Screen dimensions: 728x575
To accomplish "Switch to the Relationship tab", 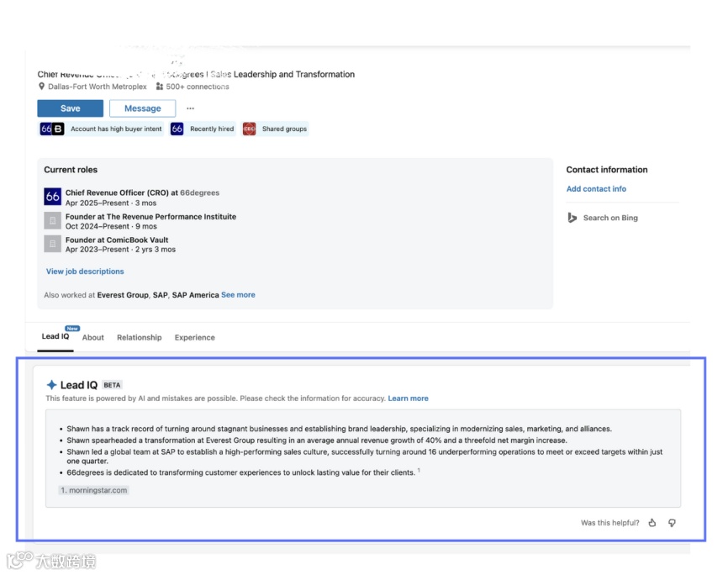I will [140, 338].
